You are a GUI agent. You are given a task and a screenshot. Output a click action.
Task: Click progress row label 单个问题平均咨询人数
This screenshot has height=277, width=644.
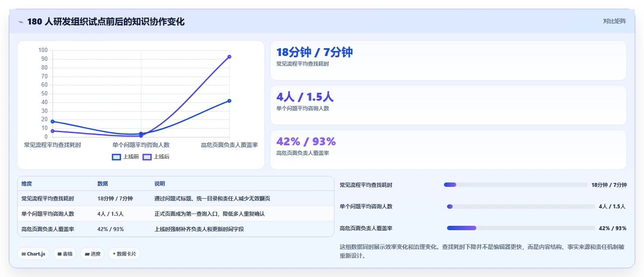pos(366,207)
